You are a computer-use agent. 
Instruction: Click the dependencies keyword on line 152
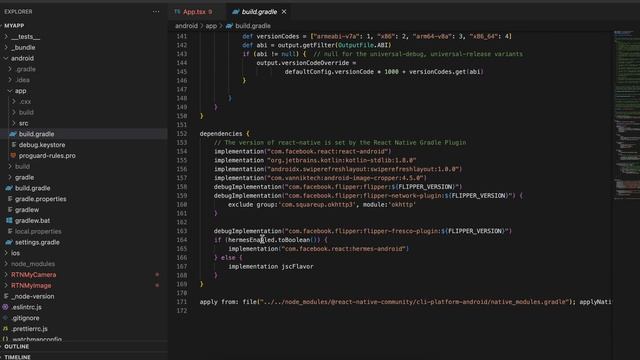pos(221,134)
